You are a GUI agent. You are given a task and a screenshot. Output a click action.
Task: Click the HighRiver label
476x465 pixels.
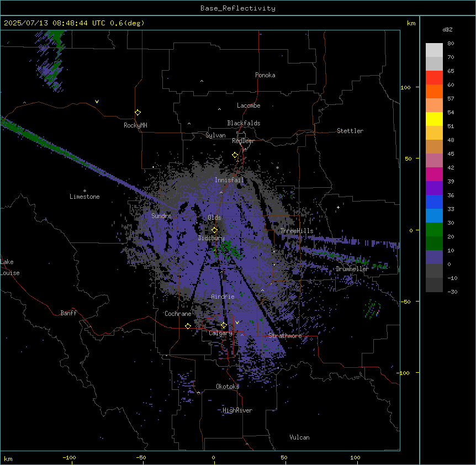coord(237,410)
